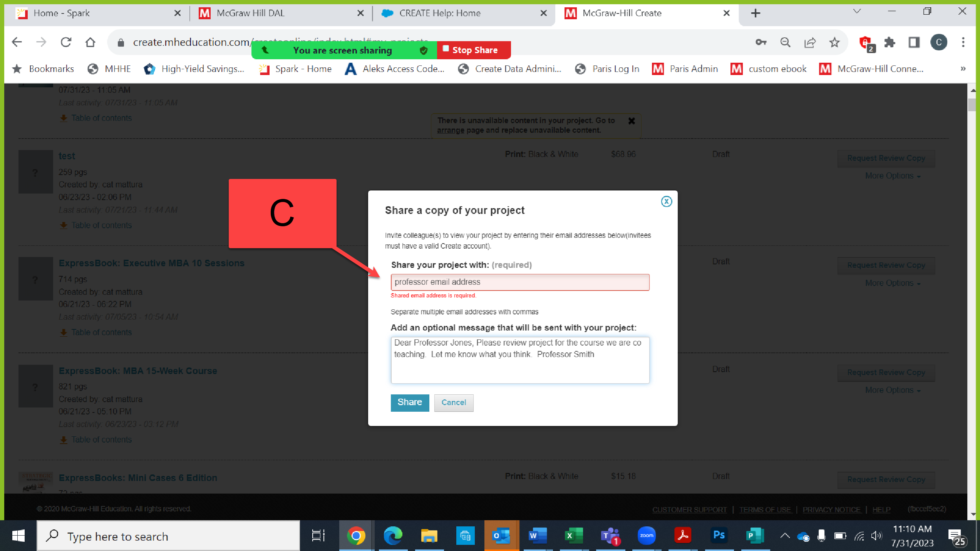Show hidden bookmarks via the overflow chevron
The height and width of the screenshot is (551, 980).
point(963,69)
